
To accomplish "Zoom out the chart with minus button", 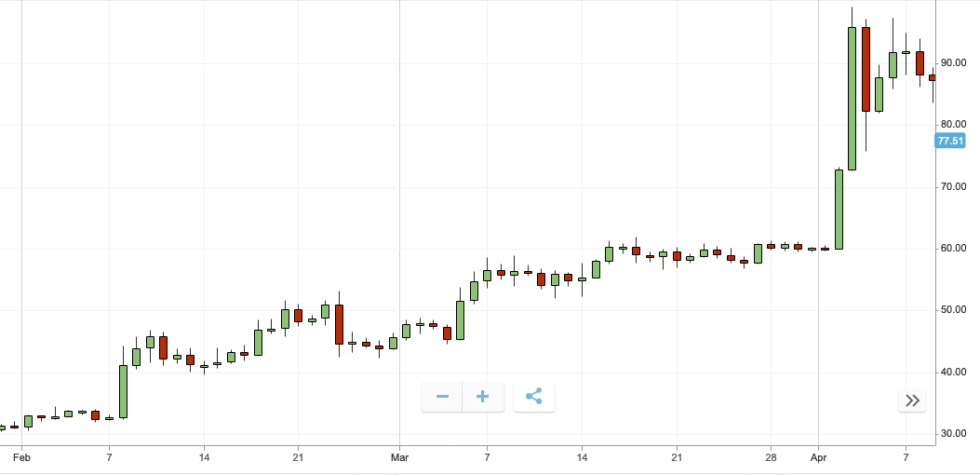I will [x=442, y=397].
